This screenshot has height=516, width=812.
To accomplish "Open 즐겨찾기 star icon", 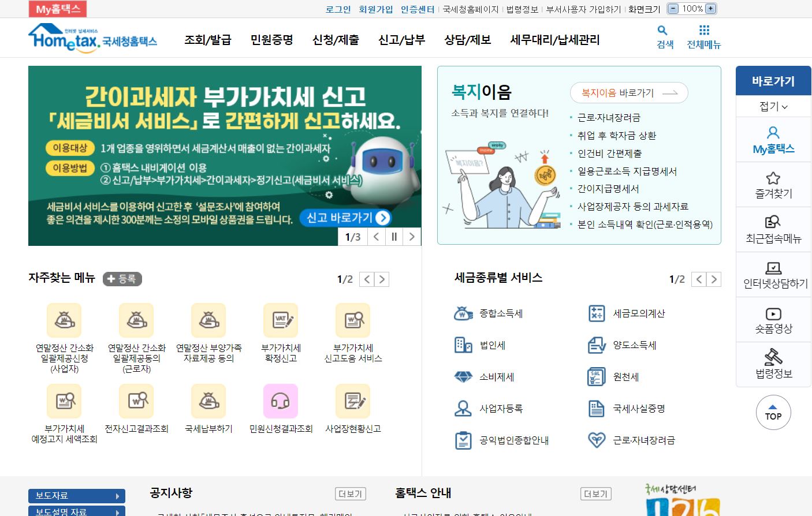I will coord(773,178).
